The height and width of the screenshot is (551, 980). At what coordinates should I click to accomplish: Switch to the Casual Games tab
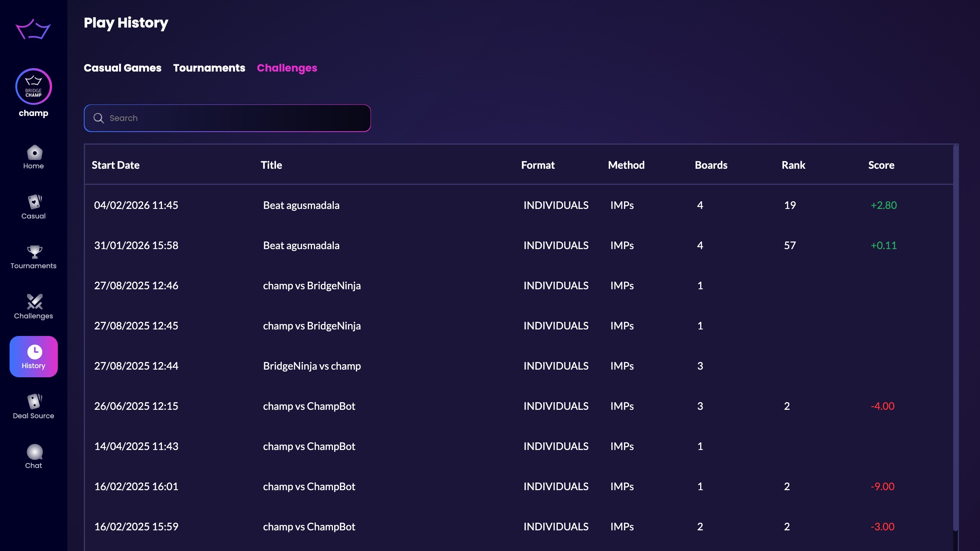coord(122,68)
